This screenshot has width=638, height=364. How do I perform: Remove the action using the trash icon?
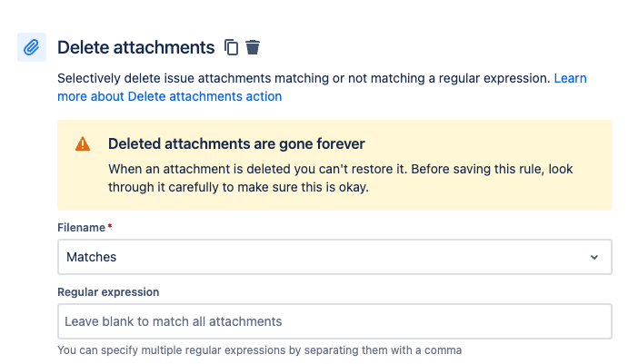pos(253,47)
